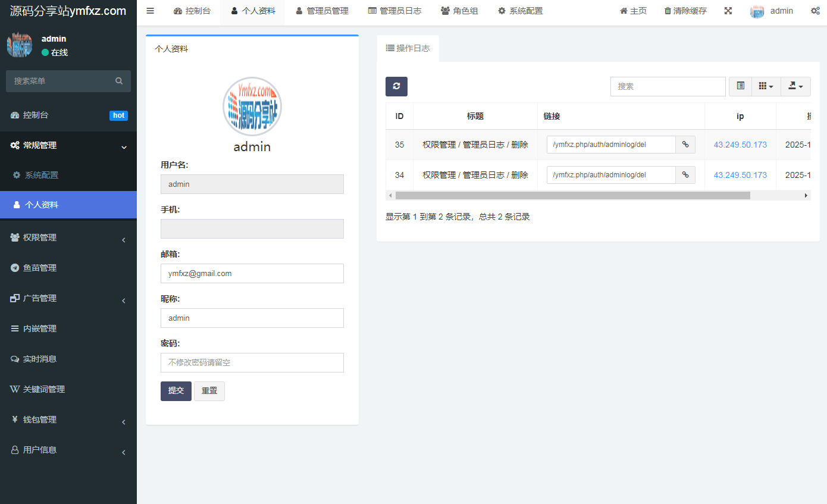
Task: Click the IP link 43.249.50.173 in row 35
Action: pos(740,145)
